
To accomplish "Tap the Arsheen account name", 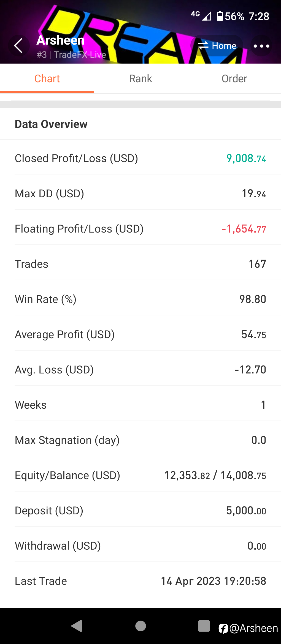I will pos(61,40).
